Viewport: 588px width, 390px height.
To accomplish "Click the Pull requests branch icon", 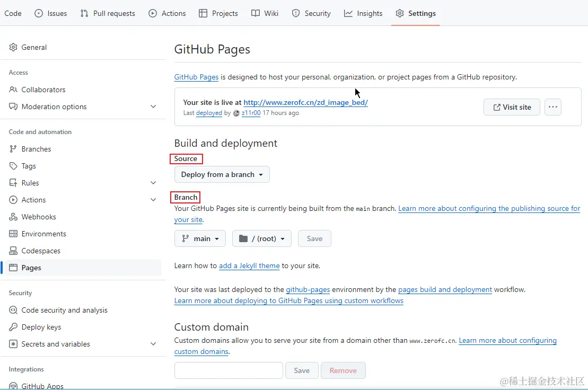I will [84, 13].
